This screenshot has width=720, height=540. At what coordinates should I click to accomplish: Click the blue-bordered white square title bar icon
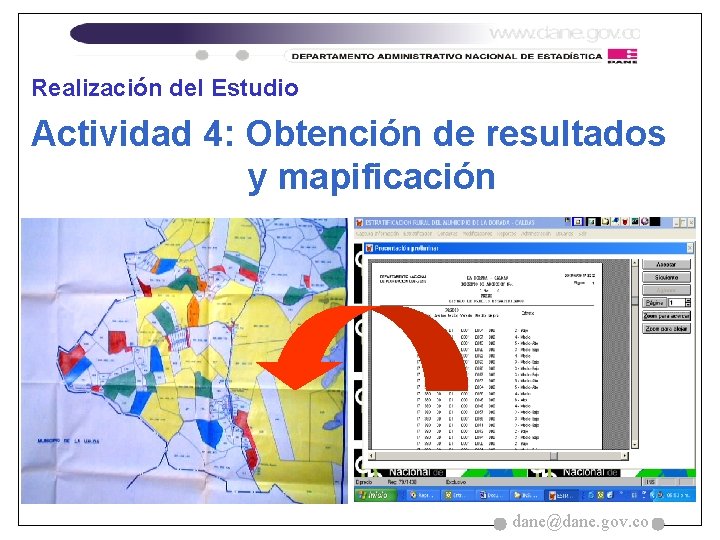578,222
